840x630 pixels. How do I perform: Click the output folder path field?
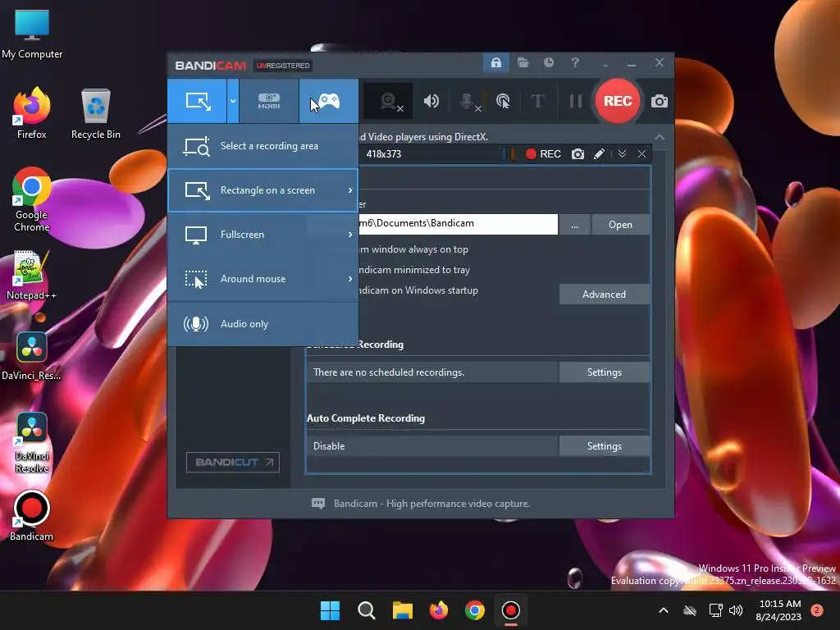(458, 224)
